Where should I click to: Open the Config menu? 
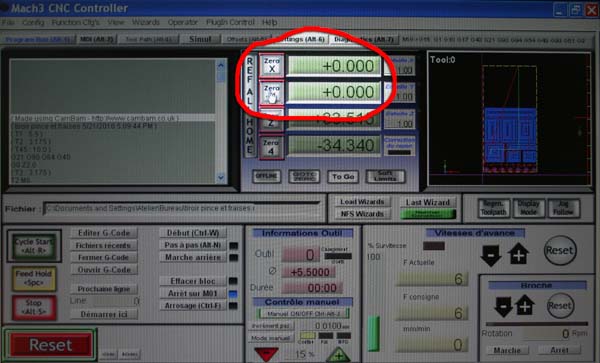click(33, 23)
